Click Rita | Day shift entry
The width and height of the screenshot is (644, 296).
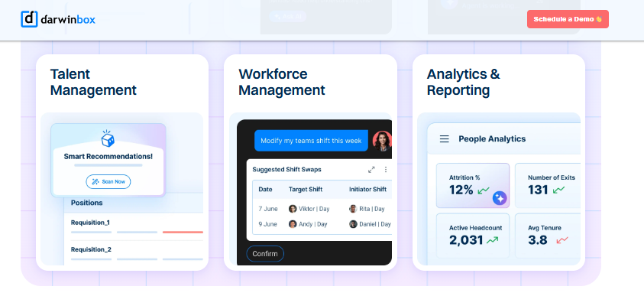367,209
